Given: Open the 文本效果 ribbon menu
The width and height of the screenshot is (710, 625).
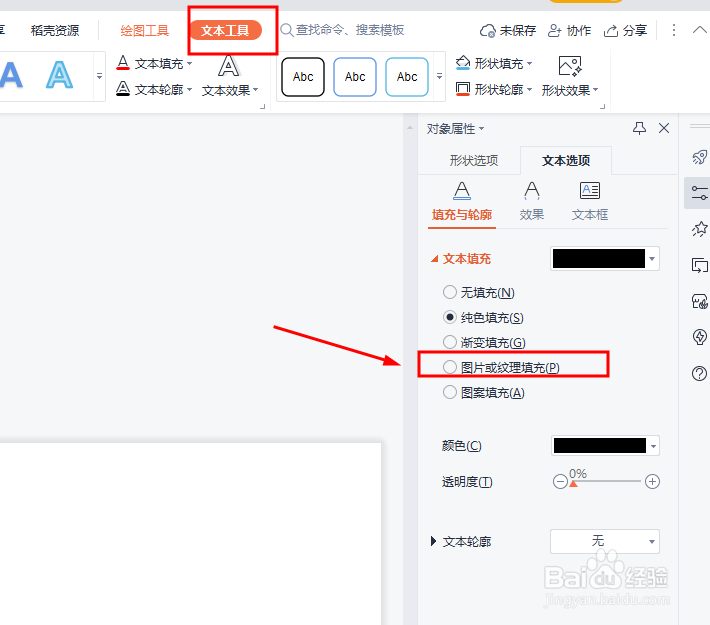Looking at the screenshot, I should [230, 76].
